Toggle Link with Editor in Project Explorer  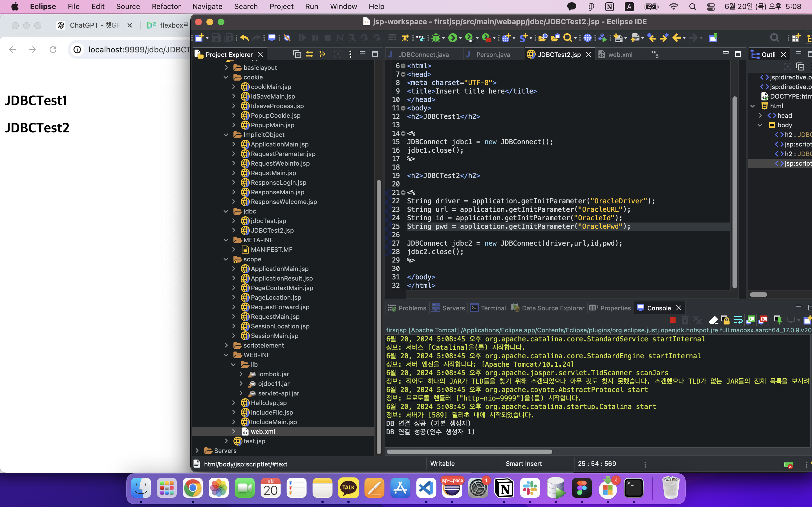point(309,54)
